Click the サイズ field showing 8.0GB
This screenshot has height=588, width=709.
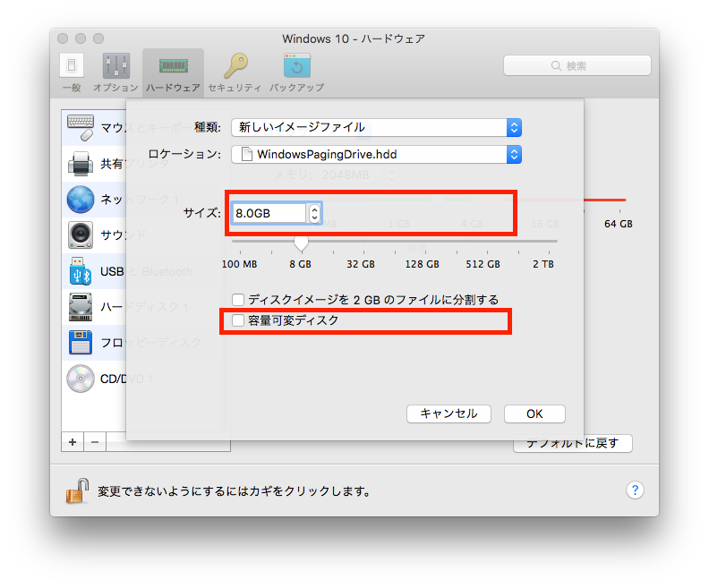coord(269,213)
